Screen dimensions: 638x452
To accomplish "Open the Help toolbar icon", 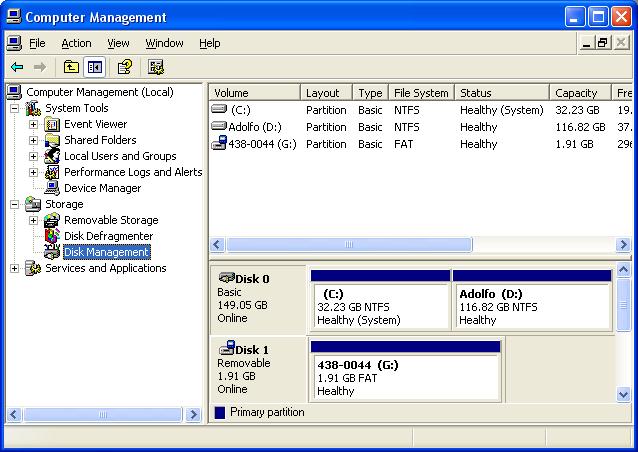I will click(125, 67).
